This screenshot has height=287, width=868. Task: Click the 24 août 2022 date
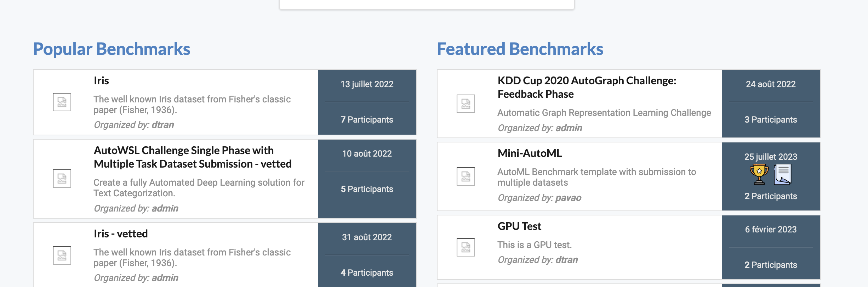point(771,84)
